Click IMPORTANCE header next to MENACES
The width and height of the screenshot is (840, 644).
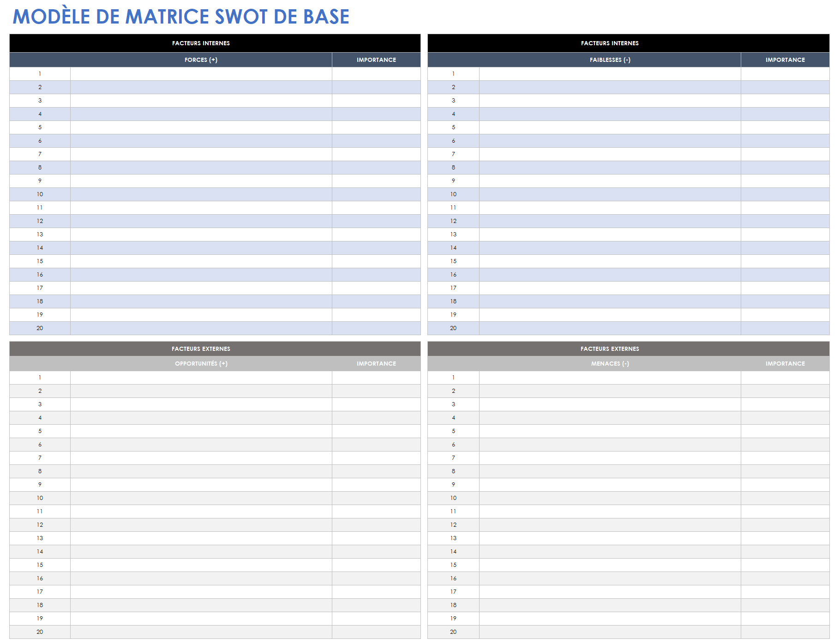pos(785,364)
